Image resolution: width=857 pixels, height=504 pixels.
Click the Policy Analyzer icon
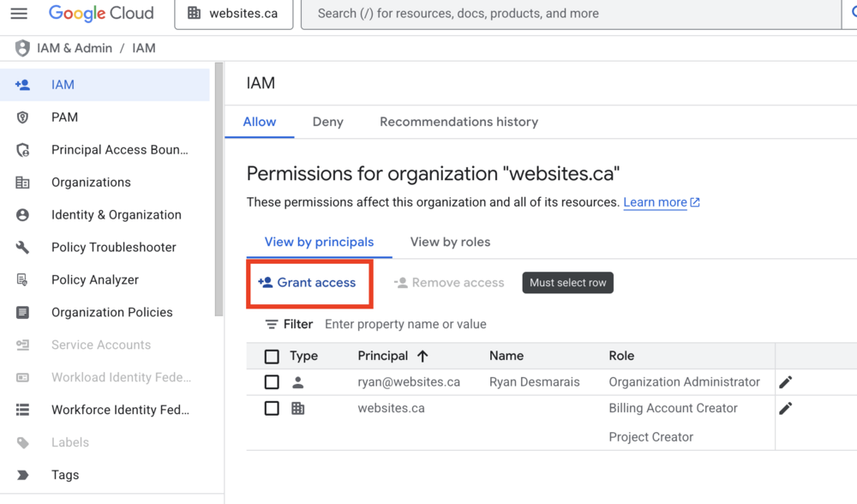click(x=23, y=280)
